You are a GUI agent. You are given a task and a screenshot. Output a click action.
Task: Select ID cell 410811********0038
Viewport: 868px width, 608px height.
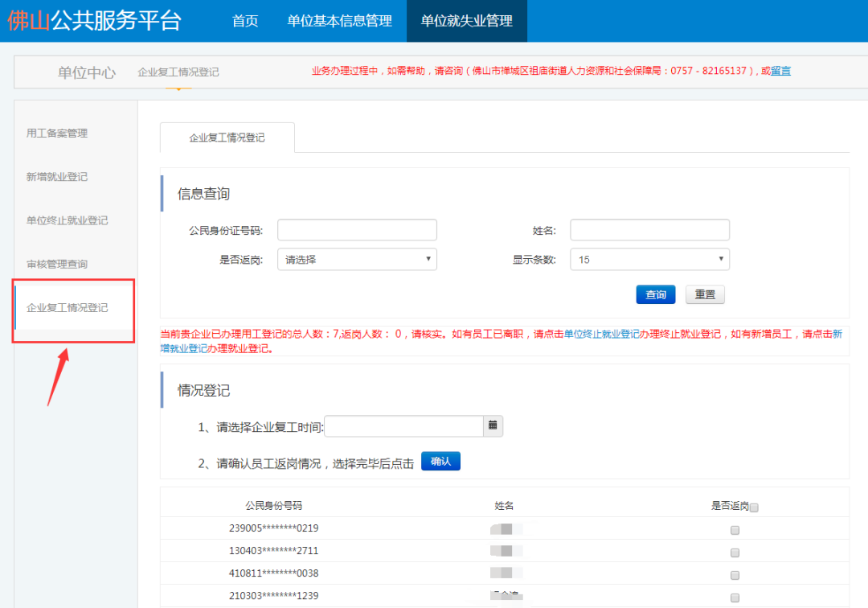click(x=273, y=573)
